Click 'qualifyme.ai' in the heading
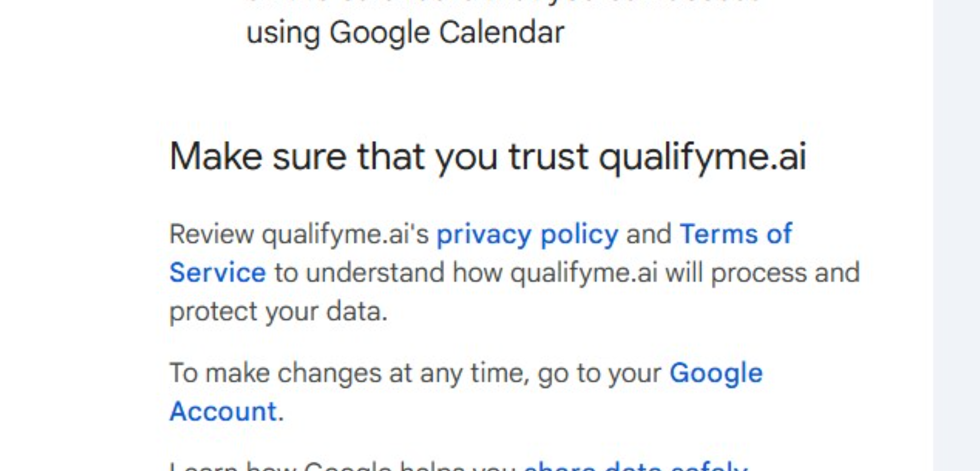Image resolution: width=980 pixels, height=471 pixels. pyautogui.click(x=702, y=156)
